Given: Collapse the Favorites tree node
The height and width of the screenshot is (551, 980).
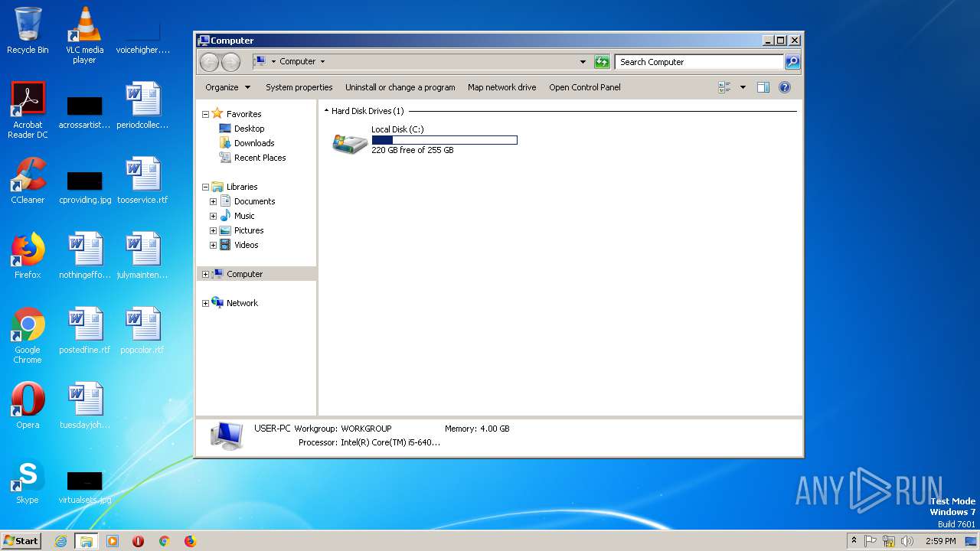Looking at the screenshot, I should 205,114.
